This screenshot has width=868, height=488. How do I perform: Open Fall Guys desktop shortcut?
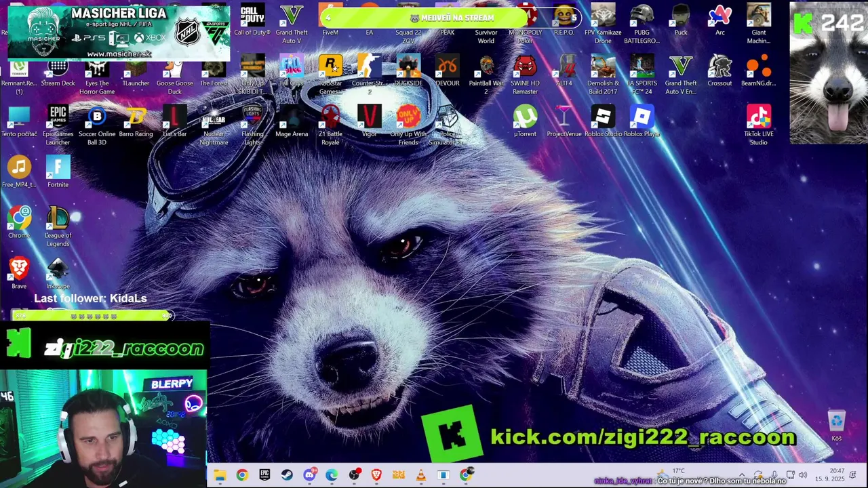tap(292, 70)
